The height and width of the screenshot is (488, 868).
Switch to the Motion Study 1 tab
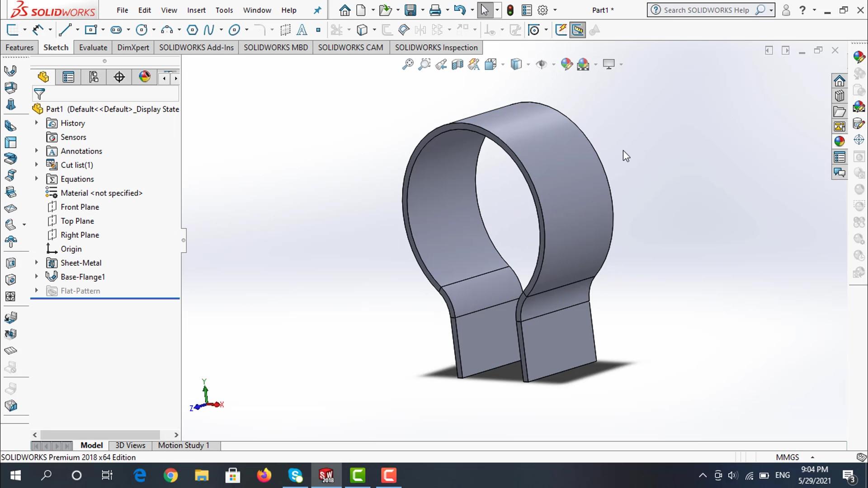(x=184, y=446)
